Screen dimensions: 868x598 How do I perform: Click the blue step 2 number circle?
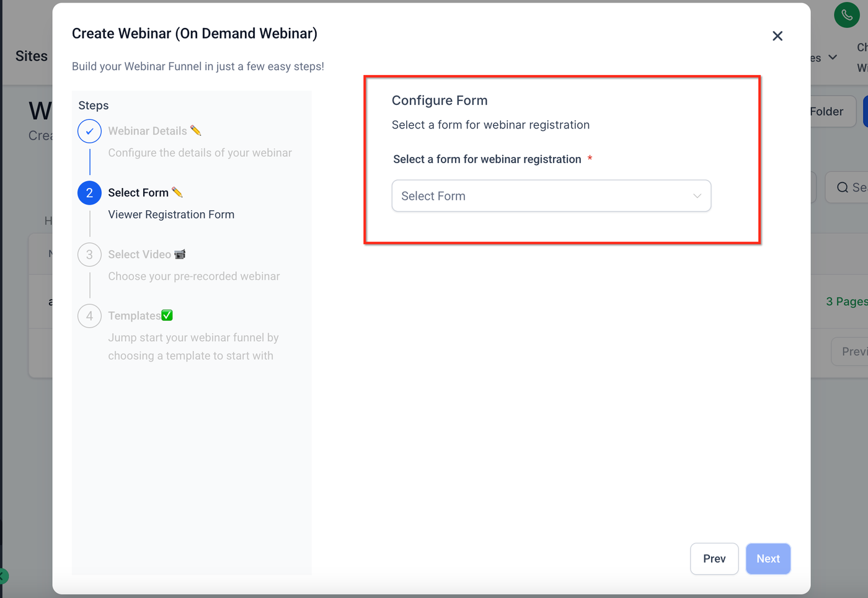90,193
